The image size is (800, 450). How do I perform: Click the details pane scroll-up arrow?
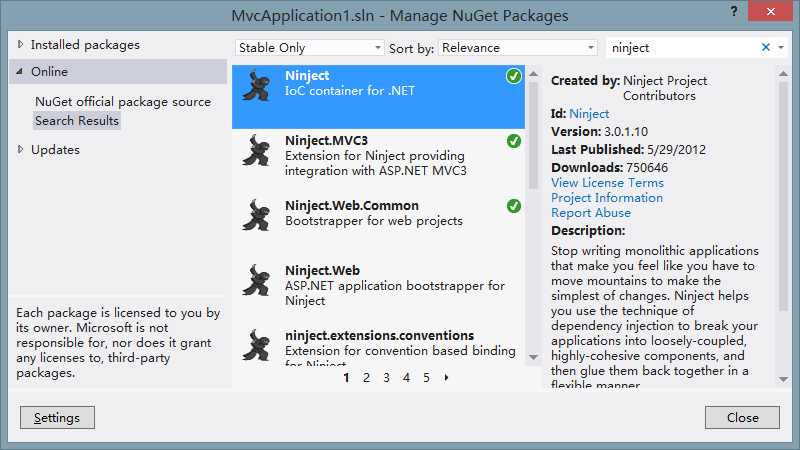784,74
